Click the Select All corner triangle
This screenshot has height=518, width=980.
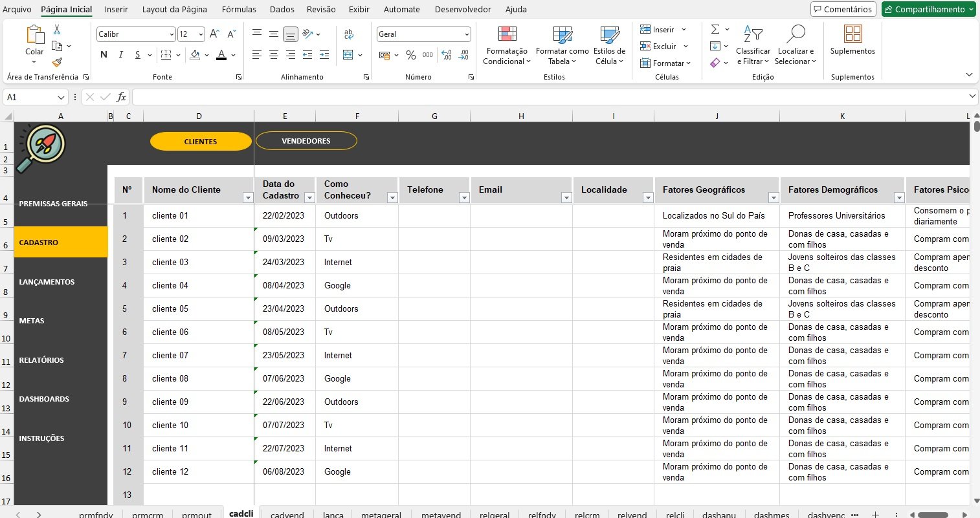pos(8,116)
